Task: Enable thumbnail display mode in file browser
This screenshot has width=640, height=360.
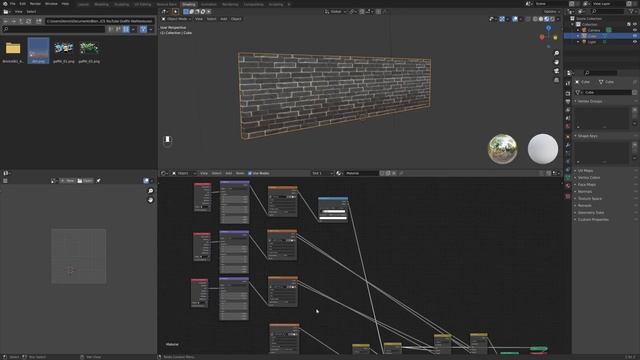Action: tap(126, 29)
